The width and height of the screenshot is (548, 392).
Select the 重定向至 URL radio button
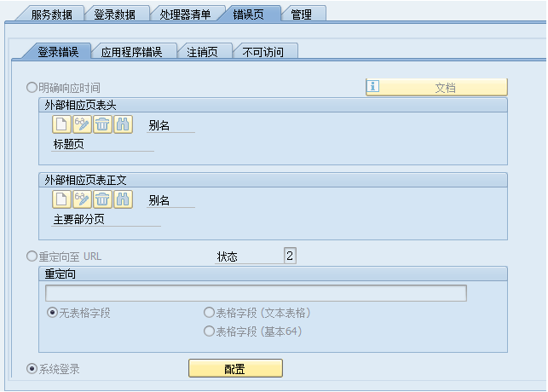(32, 257)
